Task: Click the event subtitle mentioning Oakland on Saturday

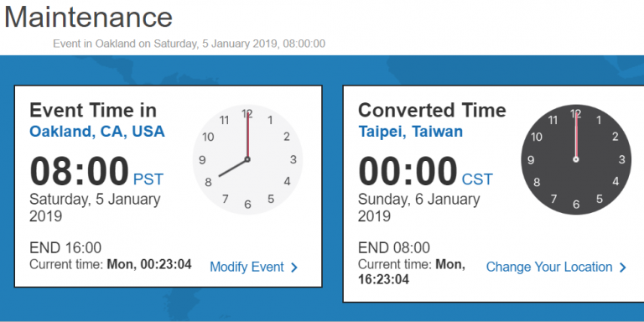Action: [189, 44]
